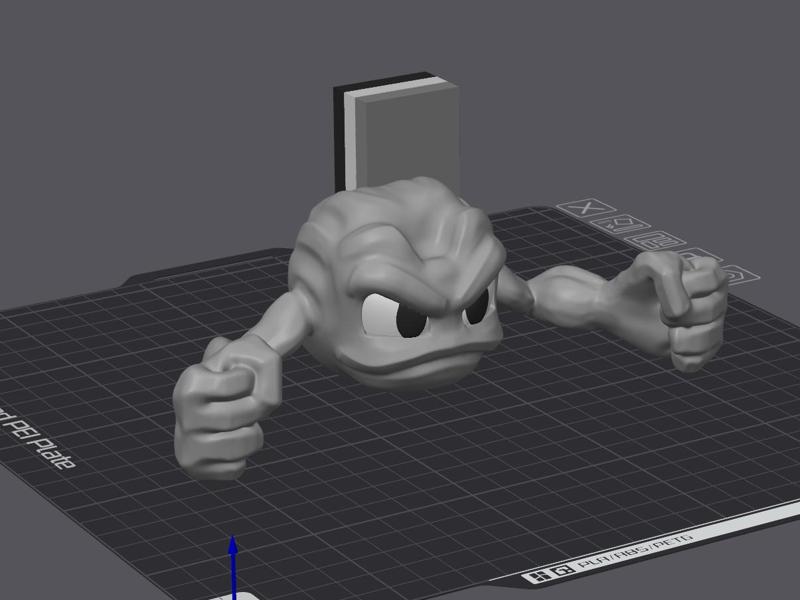Screen dimensions: 800x600
Task: Click the remove plate X icon
Action: (x=586, y=208)
